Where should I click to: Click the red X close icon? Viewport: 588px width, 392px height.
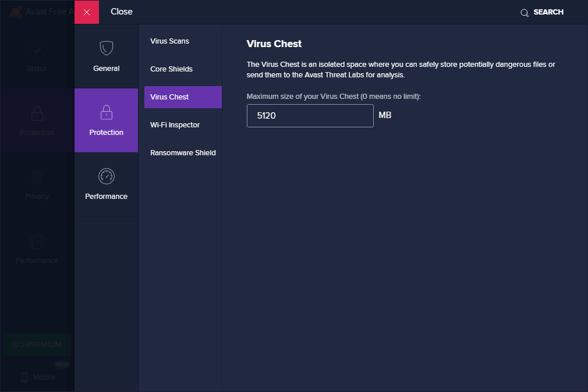pyautogui.click(x=87, y=12)
